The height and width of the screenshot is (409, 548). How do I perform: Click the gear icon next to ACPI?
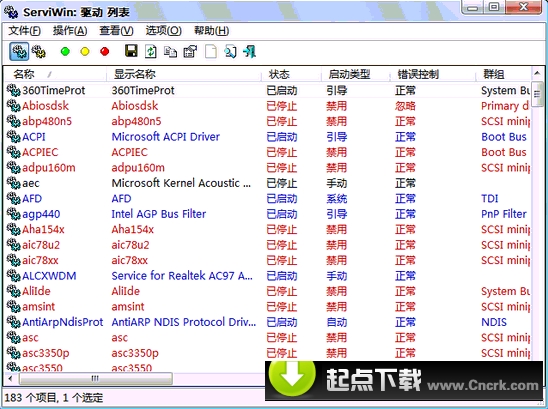click(13, 137)
